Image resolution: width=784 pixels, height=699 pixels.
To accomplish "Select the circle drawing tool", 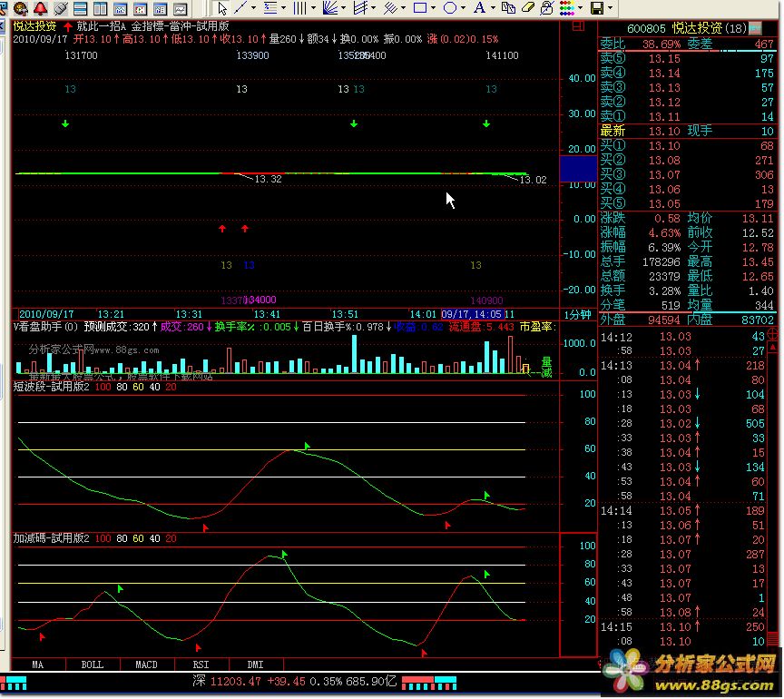I will (x=449, y=7).
